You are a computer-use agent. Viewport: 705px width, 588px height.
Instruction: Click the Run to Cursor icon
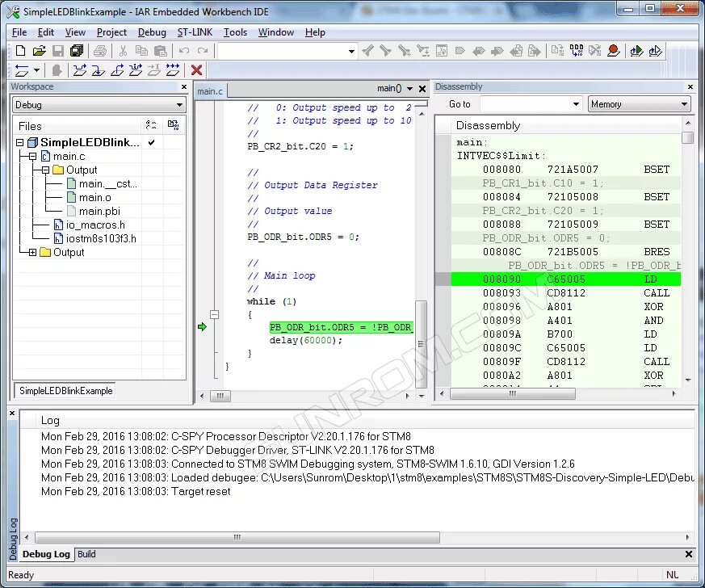pos(153,70)
